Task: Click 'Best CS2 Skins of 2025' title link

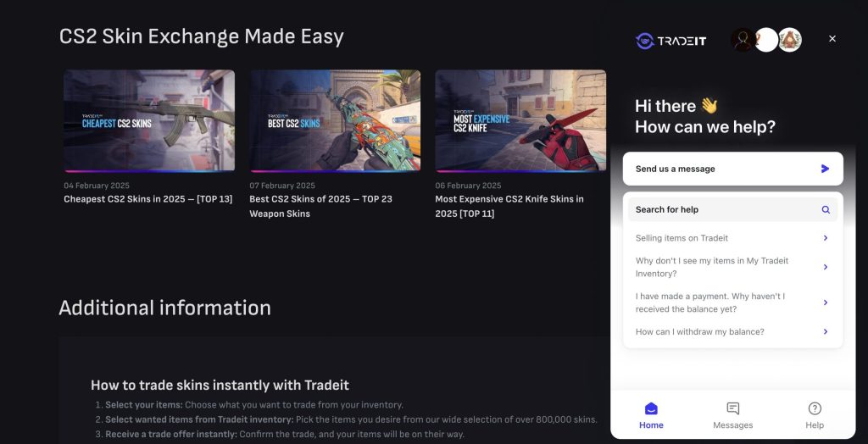Action: pos(320,199)
